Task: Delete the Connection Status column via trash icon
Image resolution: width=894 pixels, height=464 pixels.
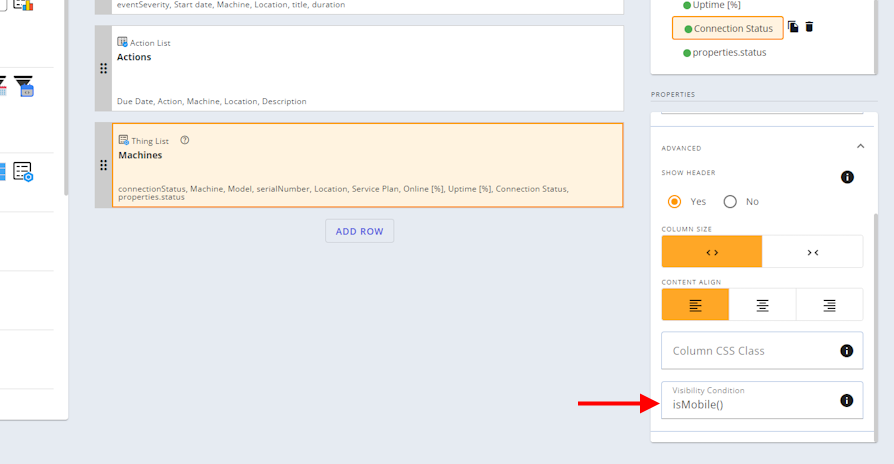Action: 809,27
